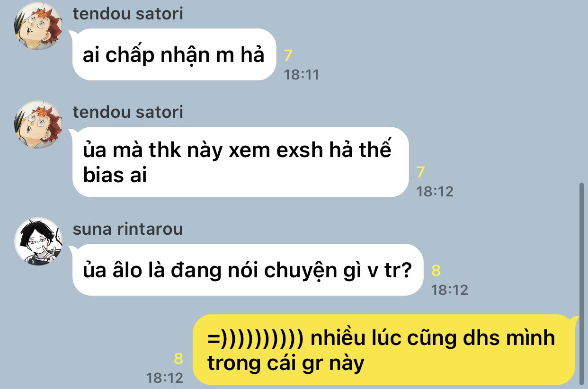Tap the 18:12 timestamp beside the exsh message
Viewport: 588px width, 389px height.
pos(435,192)
